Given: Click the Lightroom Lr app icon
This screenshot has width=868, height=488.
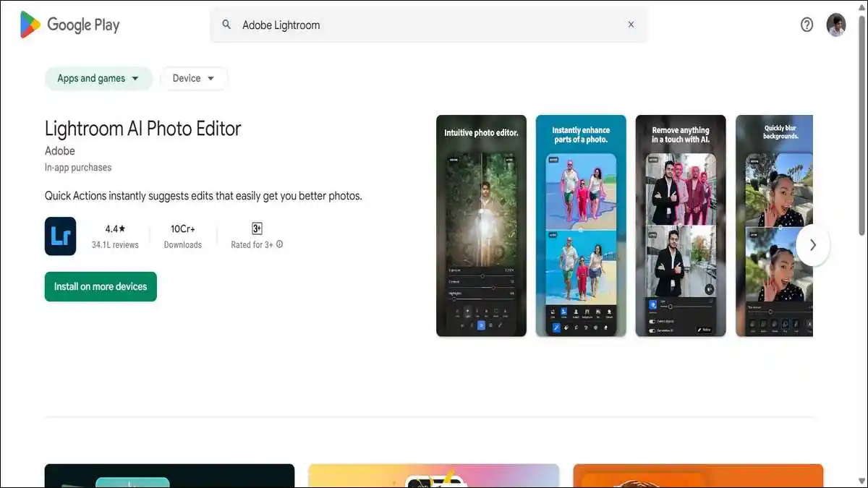Looking at the screenshot, I should pos(60,236).
